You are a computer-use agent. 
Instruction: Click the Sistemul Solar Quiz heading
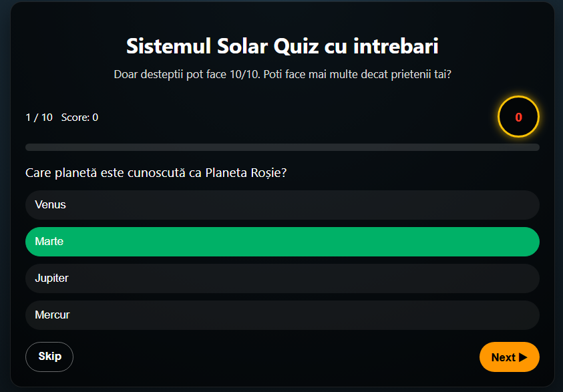[282, 47]
